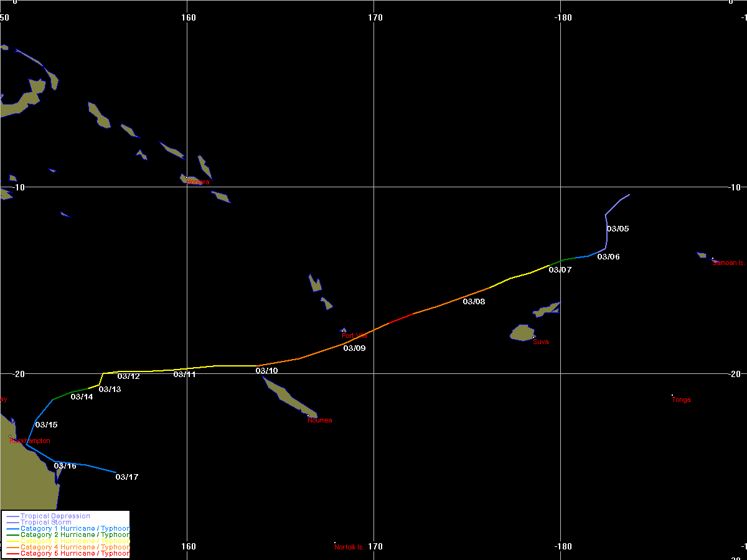Viewport: 747px width, 560px height.
Task: Select the Norfolk Is. label
Action: click(x=349, y=548)
